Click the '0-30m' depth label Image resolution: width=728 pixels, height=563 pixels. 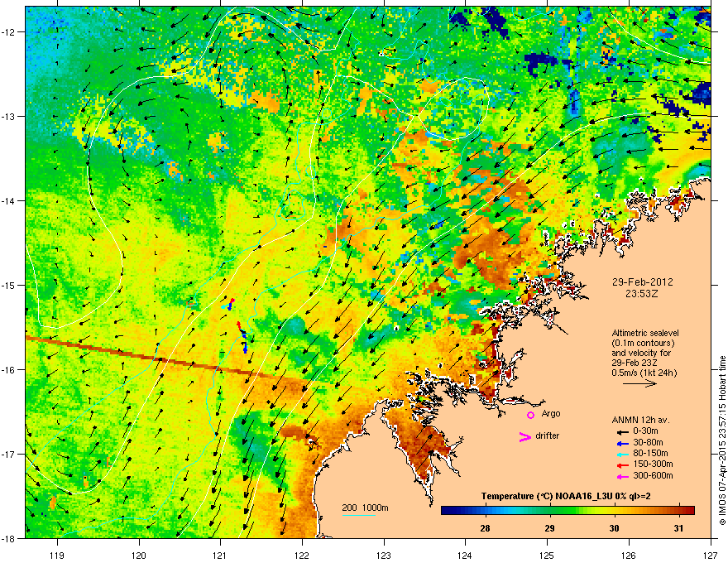coord(645,431)
